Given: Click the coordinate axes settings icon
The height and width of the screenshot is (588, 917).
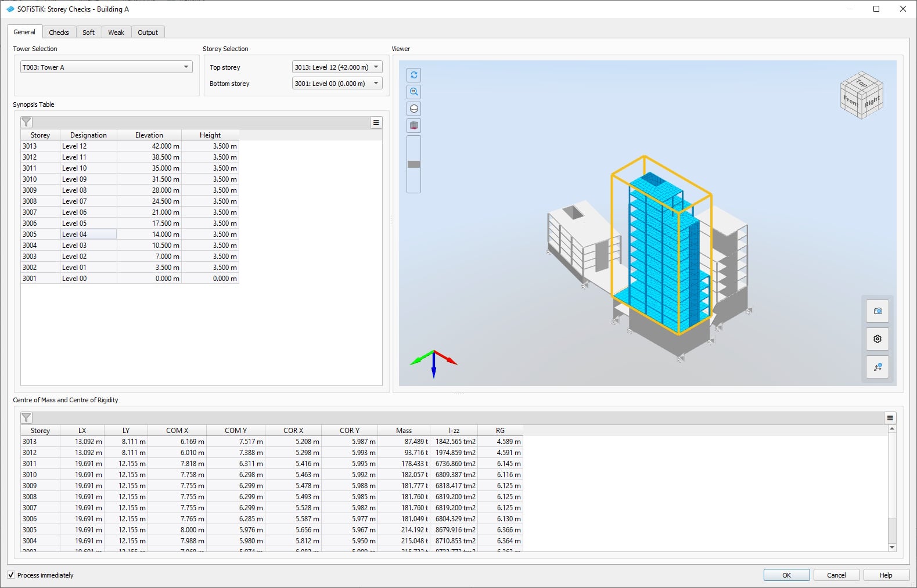Looking at the screenshot, I should [x=877, y=367].
